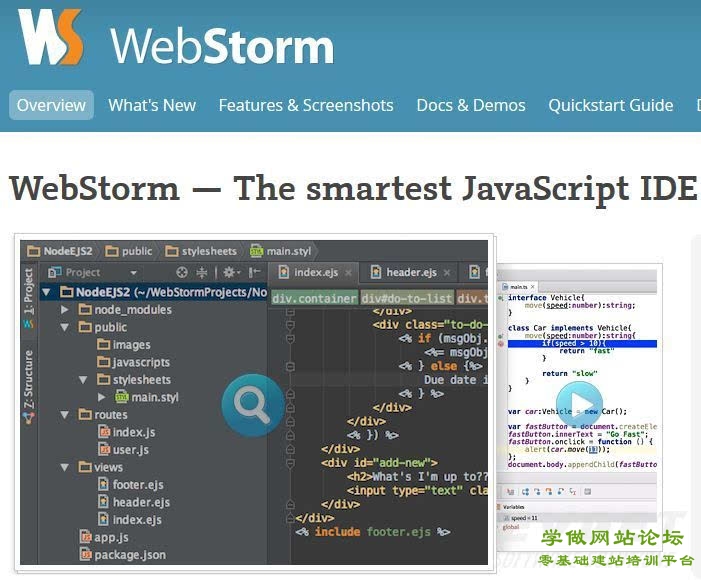Switch to the header.ejs editor tab
Image resolution: width=701 pixels, height=580 pixels.
tap(410, 272)
